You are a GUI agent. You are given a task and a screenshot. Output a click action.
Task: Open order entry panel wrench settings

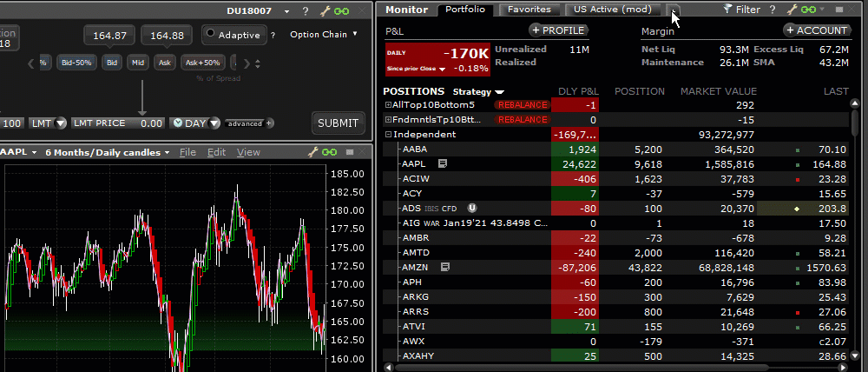[x=325, y=11]
